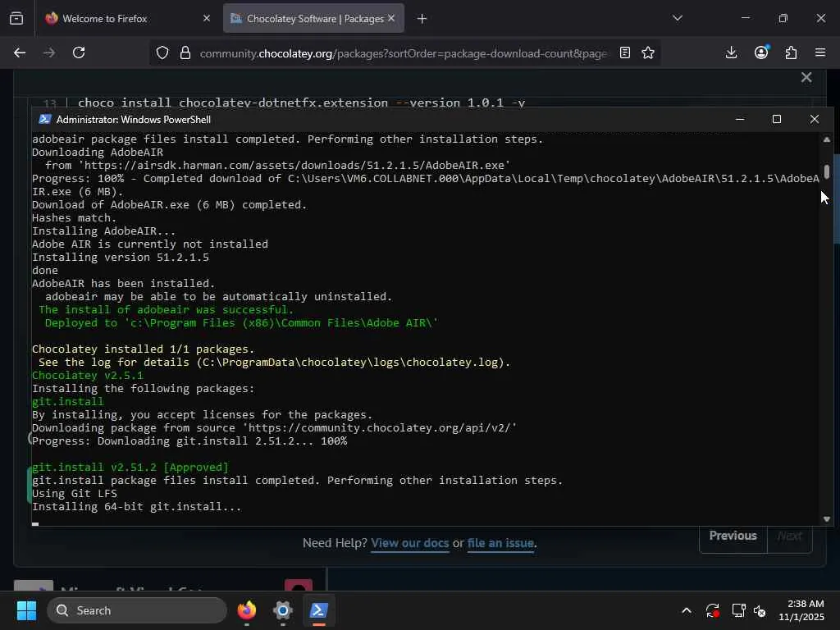Go forward one page

49,52
